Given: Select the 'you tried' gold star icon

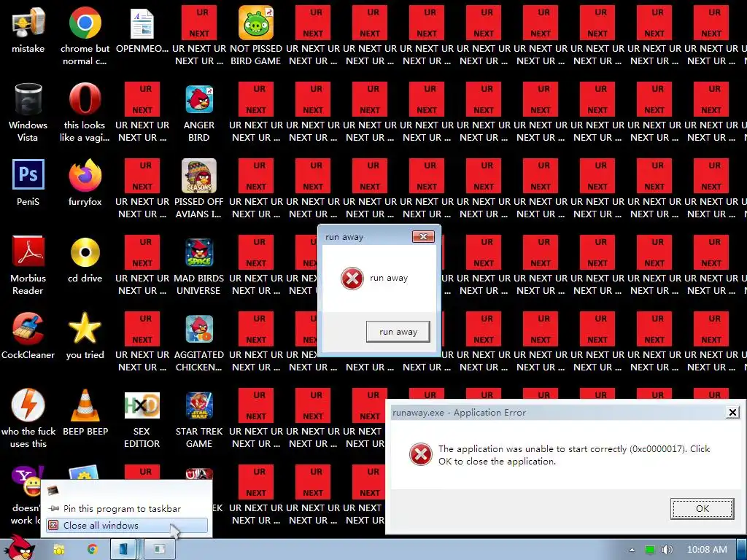Looking at the screenshot, I should [85, 328].
